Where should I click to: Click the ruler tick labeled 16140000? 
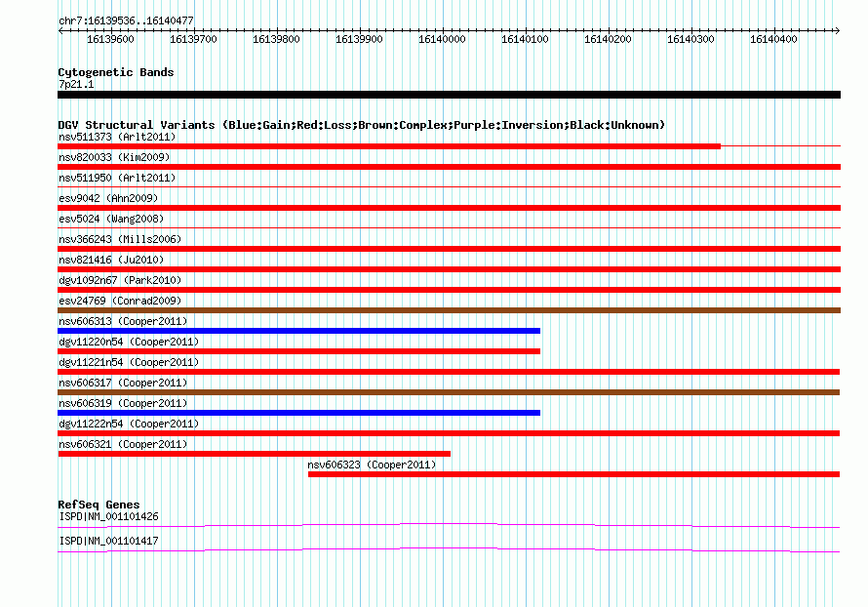tap(442, 39)
